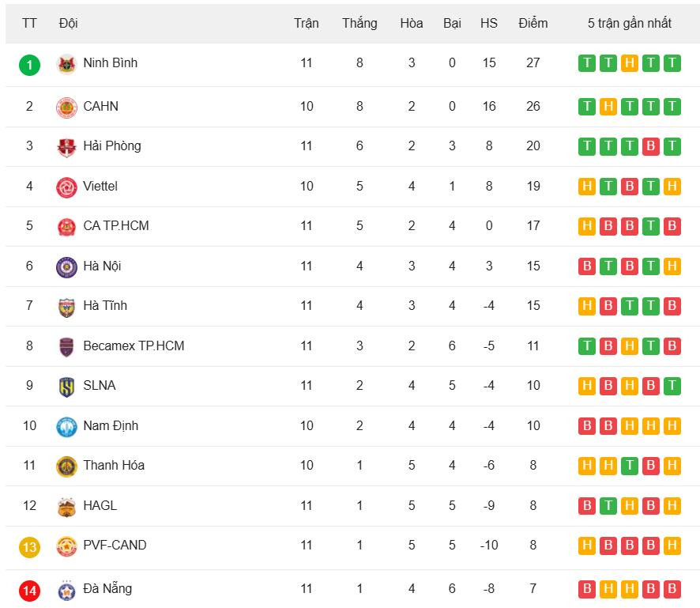Screen dimensions: 700x608
Task: Click the Ninh Bình club logo
Action: point(66,64)
